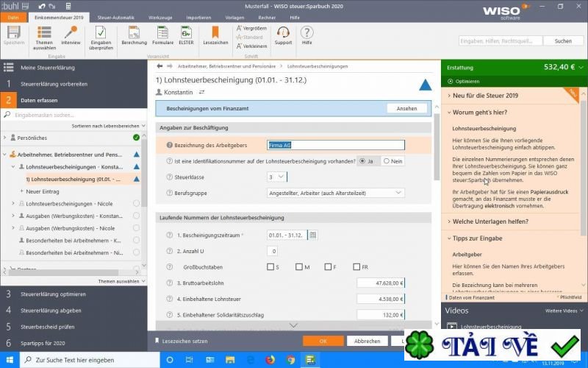The image size is (588, 368).
Task: Click the form's vertical scrollbar
Action: point(437,146)
